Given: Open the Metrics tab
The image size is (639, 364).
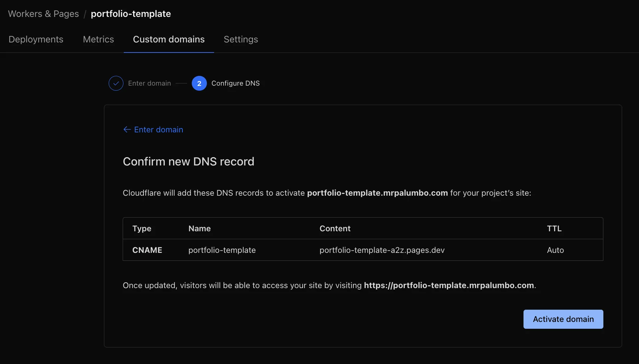Looking at the screenshot, I should click(98, 40).
